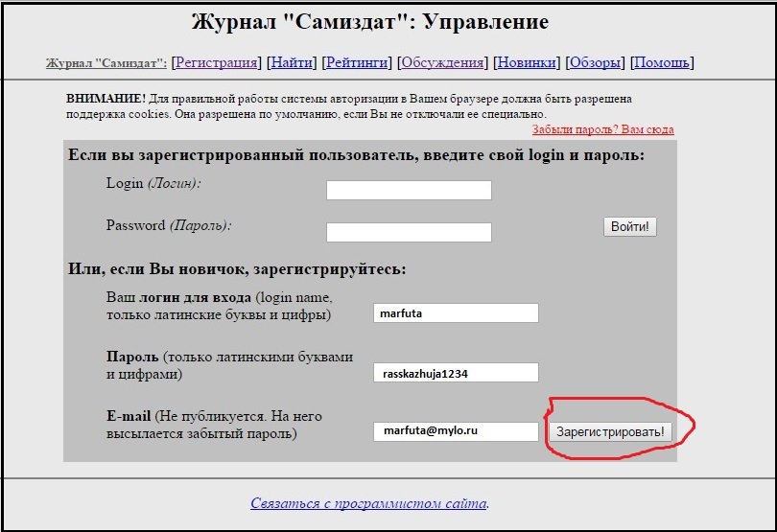Click the registration login field containing marfuta
Screen dimensions: 777x532
[456, 312]
